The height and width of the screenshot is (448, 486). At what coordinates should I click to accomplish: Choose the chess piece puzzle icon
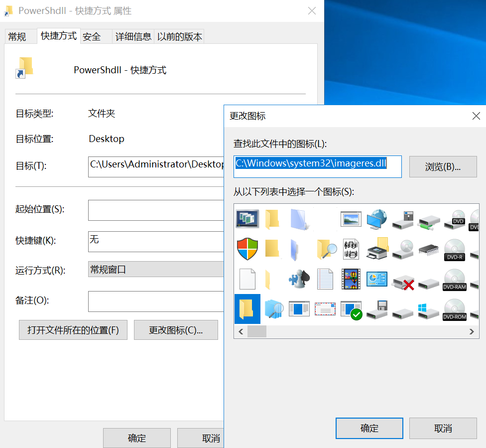click(299, 279)
